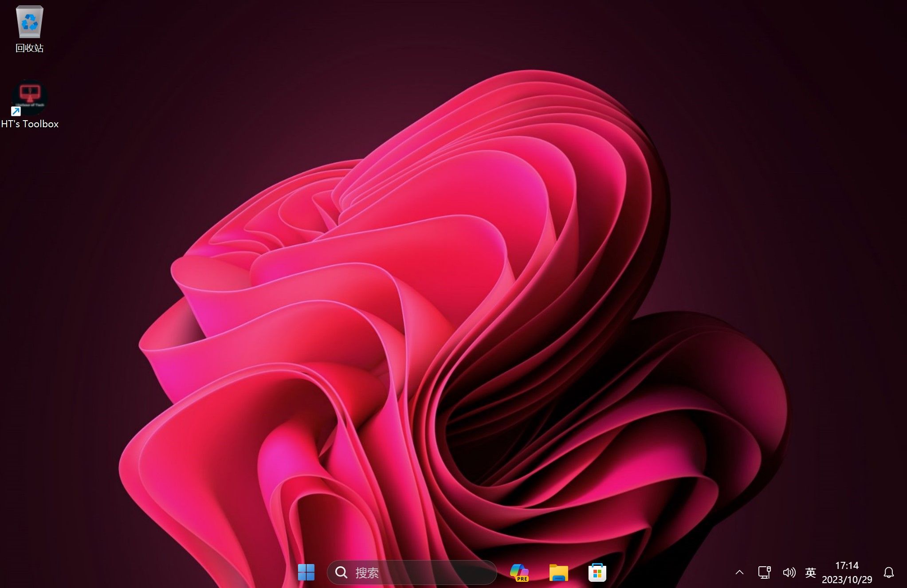Viewport: 907px width, 588px height.
Task: Launch File Explorer from the taskbar
Action: tap(558, 572)
